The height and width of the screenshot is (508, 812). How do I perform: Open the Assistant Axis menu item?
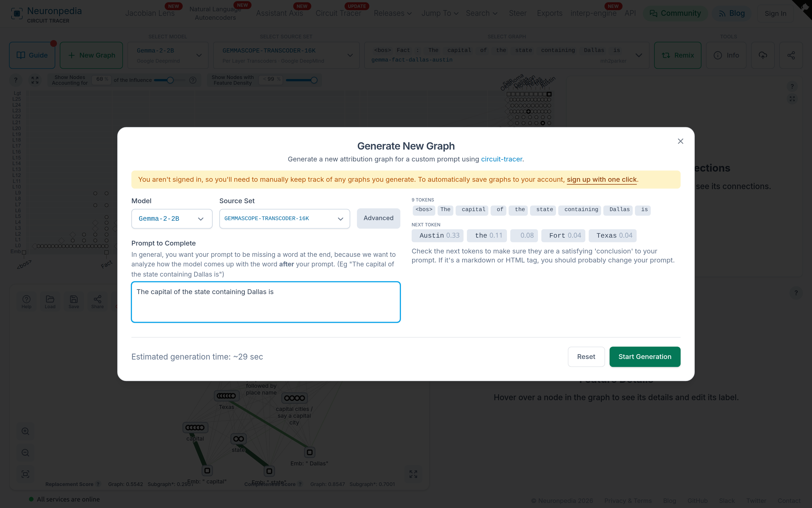click(279, 14)
